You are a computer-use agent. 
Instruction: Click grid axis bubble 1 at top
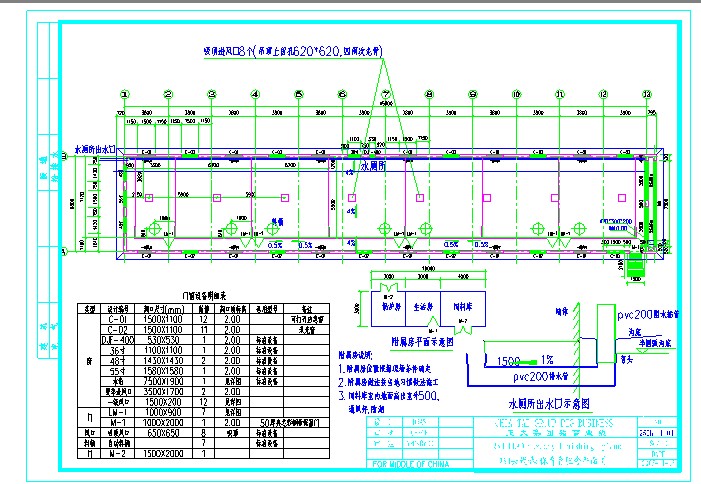pyautogui.click(x=125, y=94)
